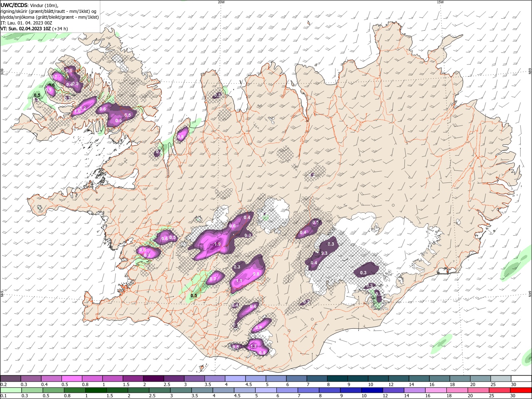Select white swatch after 30 in upper legend
This screenshot has height=399, width=532.
click(521, 379)
